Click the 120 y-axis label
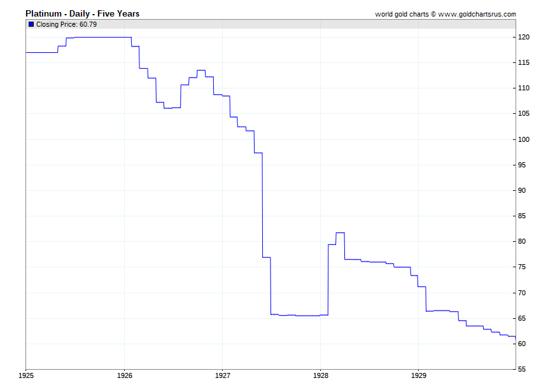 [x=524, y=38]
